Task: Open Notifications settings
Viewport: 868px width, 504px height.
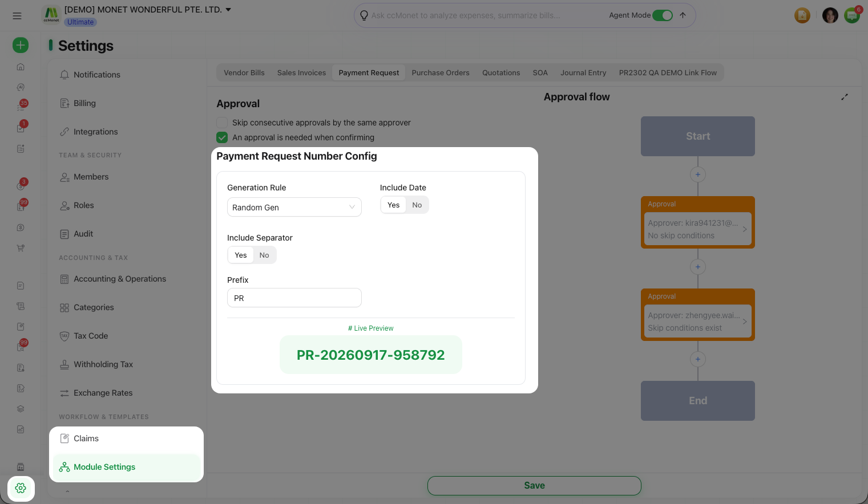Action: tap(127, 75)
